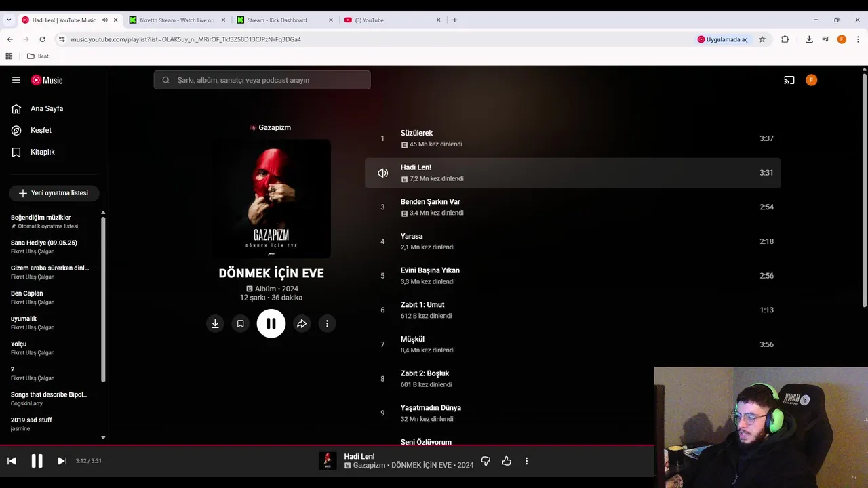Open the tab search dropdown arrow

tap(8, 20)
